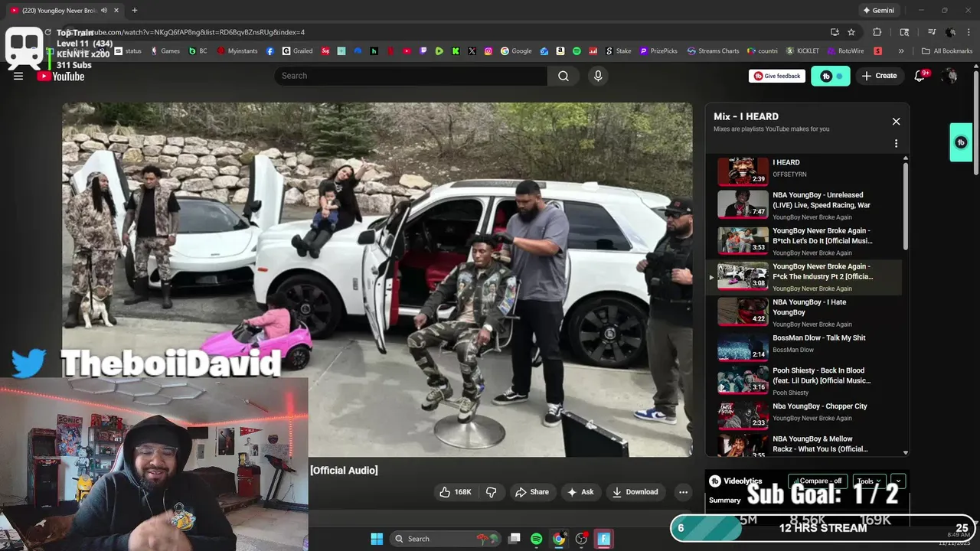Collapse the Videolytics panel chevron
Viewport: 980px width, 551px height.
(x=898, y=481)
